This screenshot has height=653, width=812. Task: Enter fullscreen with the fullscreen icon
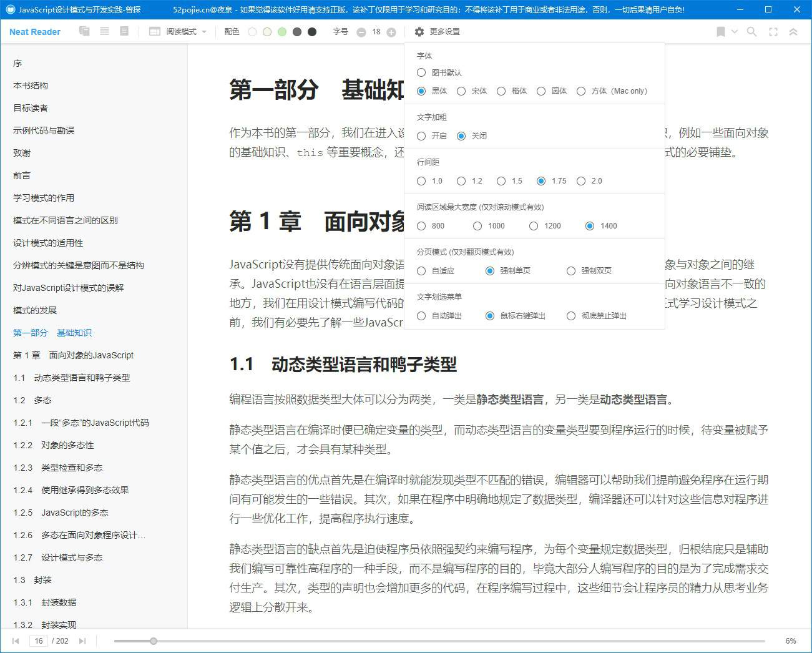point(773,32)
